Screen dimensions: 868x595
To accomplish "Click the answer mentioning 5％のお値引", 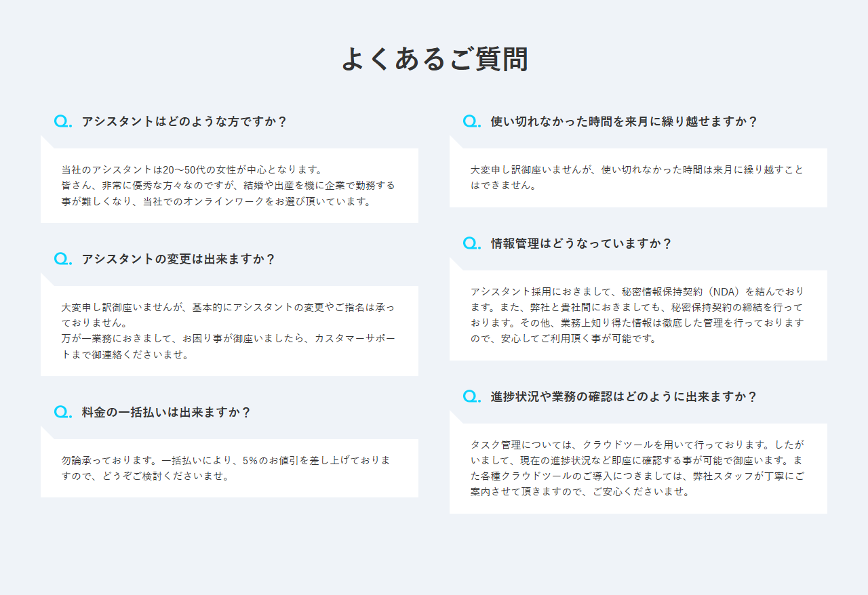I will click(229, 468).
